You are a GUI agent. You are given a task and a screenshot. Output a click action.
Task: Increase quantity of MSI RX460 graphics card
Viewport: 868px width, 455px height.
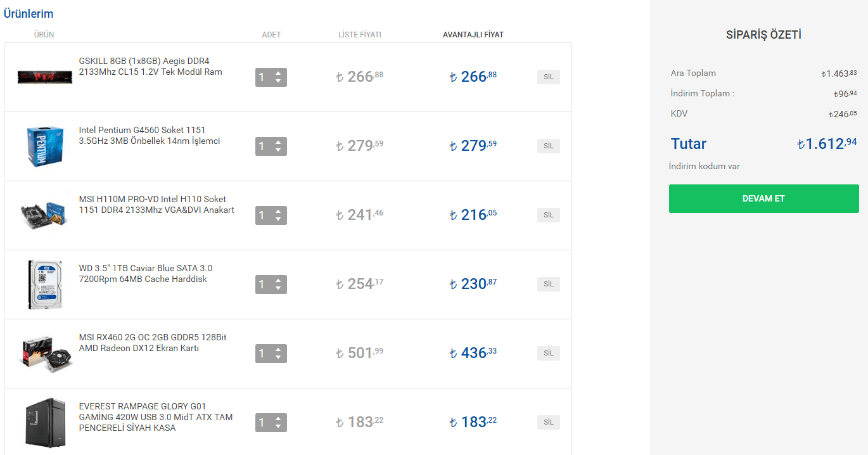tap(278, 350)
